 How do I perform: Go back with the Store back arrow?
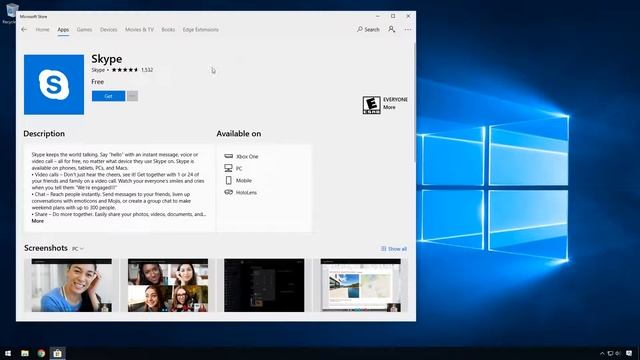24,29
